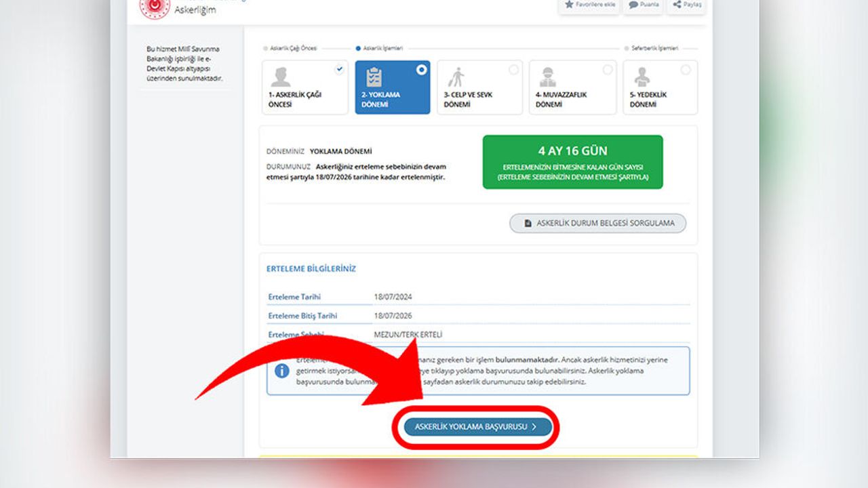Select the Yedeklik Dönemi radio button
Viewport: 868px width, 488px height.
coord(686,70)
